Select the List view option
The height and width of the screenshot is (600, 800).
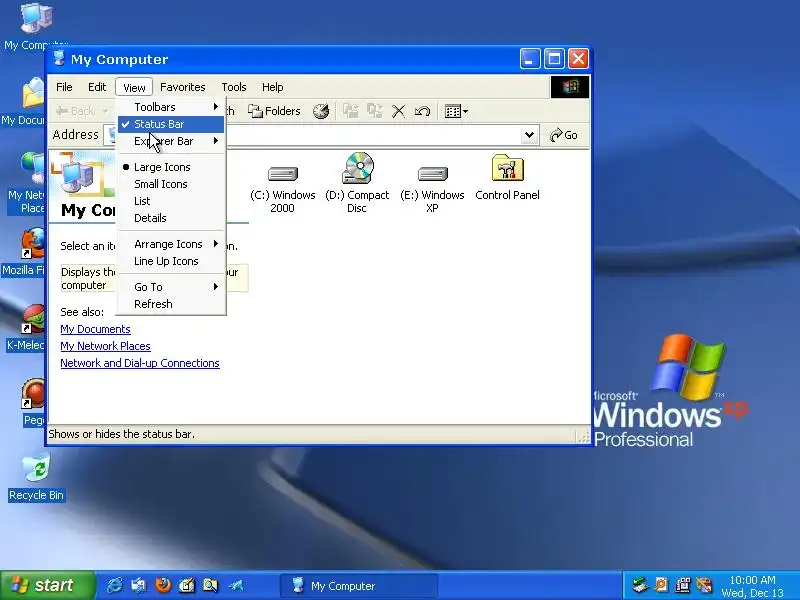[x=171, y=201]
